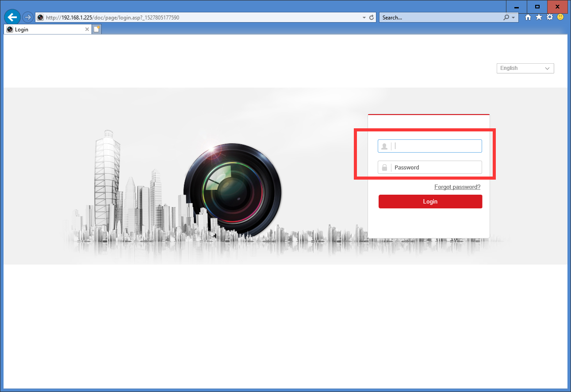Refresh the page with the reload icon
This screenshot has width=571, height=392.
(372, 18)
